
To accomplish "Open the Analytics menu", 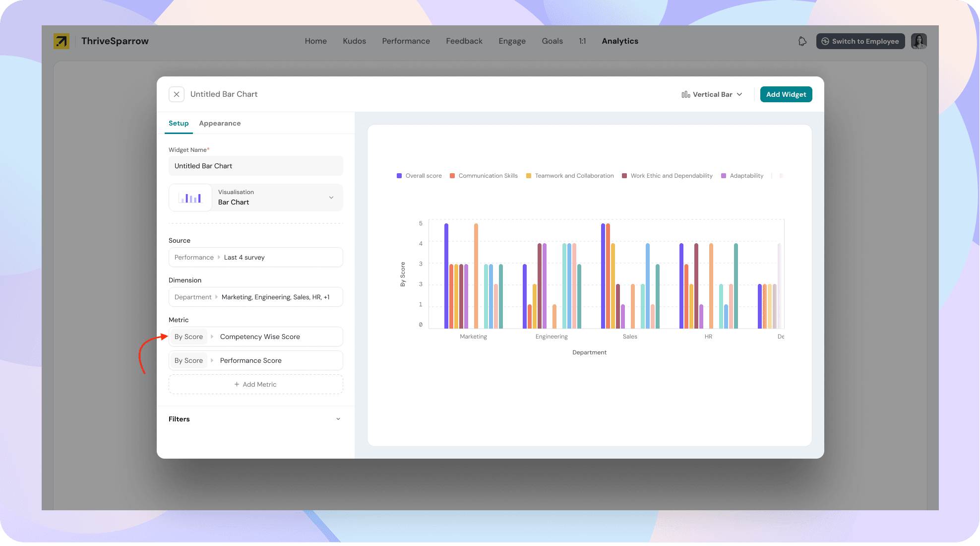I will click(x=620, y=41).
